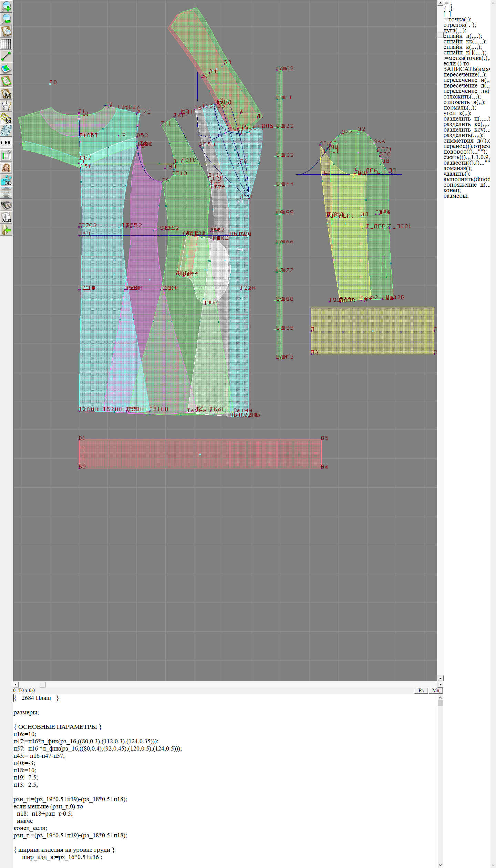Insert the 'отрезок( , );' command from list
Screen dimensions: 496x868
(459, 25)
